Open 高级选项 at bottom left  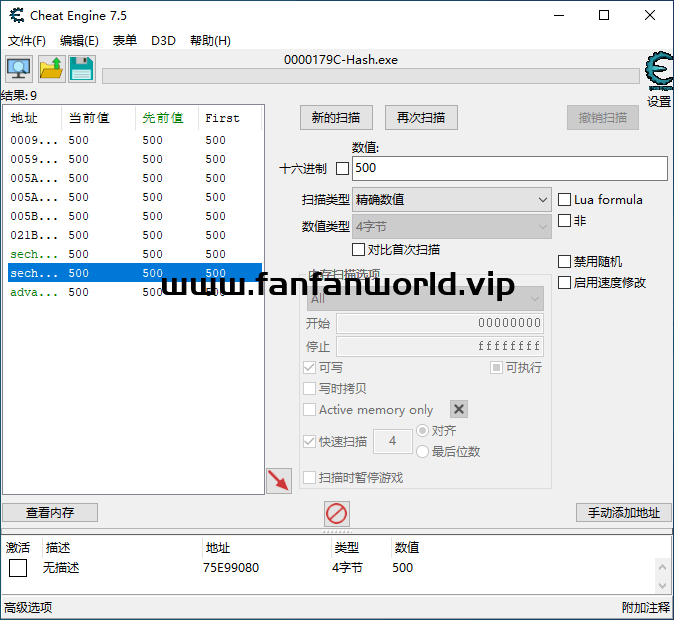(x=28, y=608)
